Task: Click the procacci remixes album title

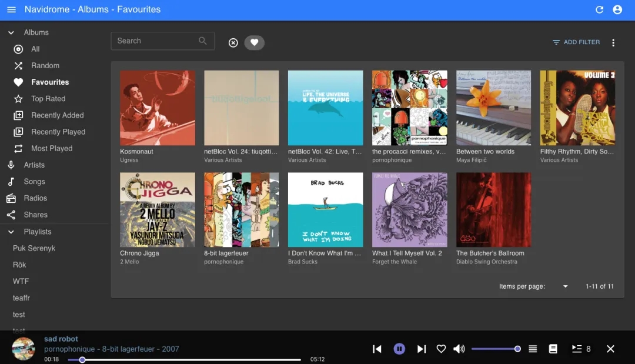Action: click(409, 152)
